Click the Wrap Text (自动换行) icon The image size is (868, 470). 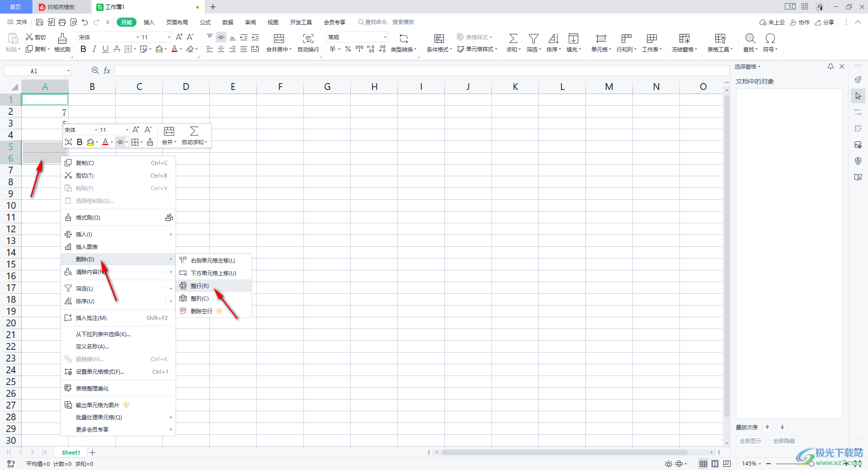tap(308, 38)
